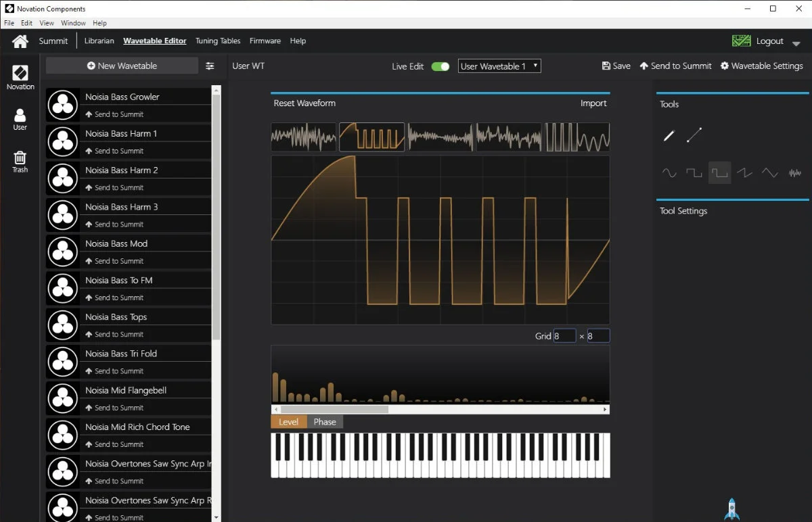
Task: Click the green circuit account icon
Action: click(x=741, y=41)
